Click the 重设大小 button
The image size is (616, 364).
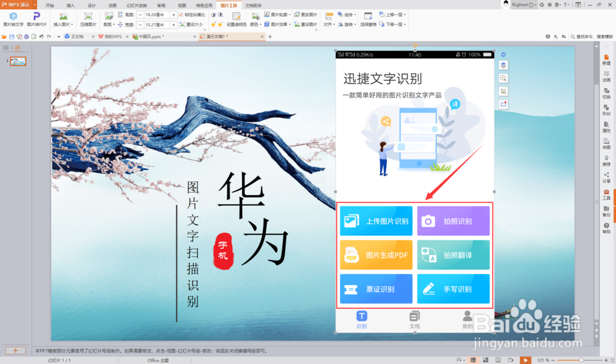pyautogui.click(x=192, y=25)
